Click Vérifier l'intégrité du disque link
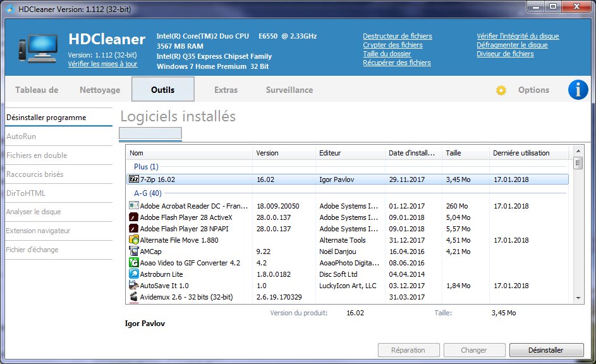Image resolution: width=596 pixels, height=364 pixels. click(518, 36)
